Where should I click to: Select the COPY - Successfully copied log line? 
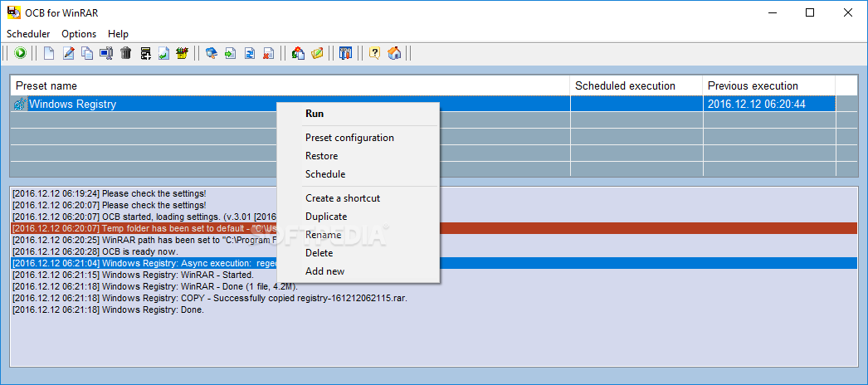pos(435,298)
